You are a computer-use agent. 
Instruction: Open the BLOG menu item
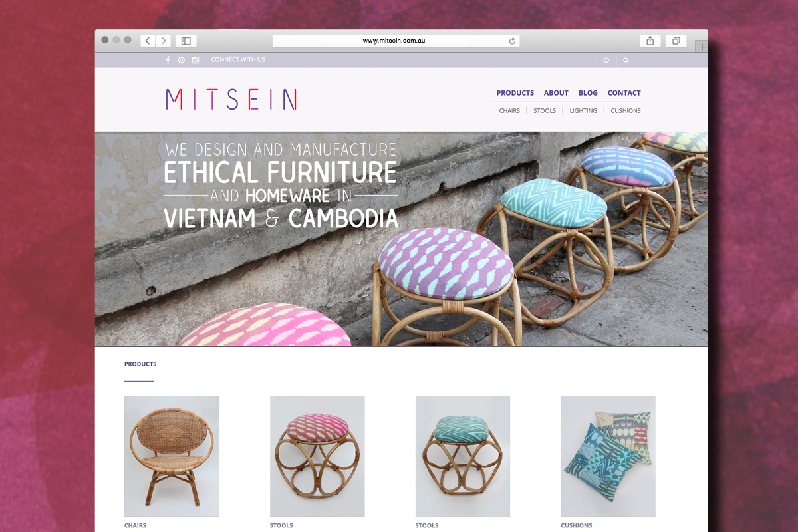coord(588,93)
